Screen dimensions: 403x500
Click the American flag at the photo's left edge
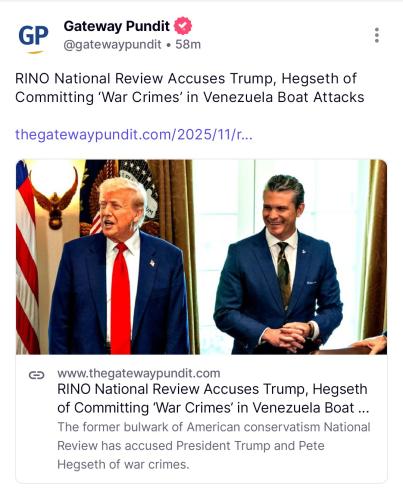click(27, 257)
